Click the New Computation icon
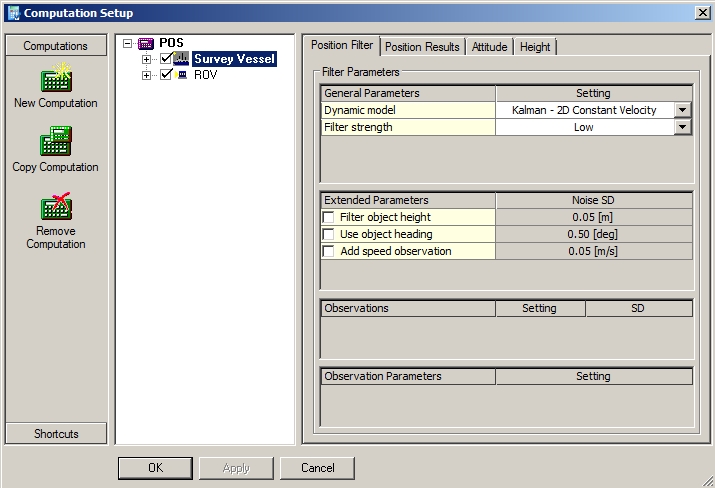The width and height of the screenshot is (715, 488). pos(56,78)
